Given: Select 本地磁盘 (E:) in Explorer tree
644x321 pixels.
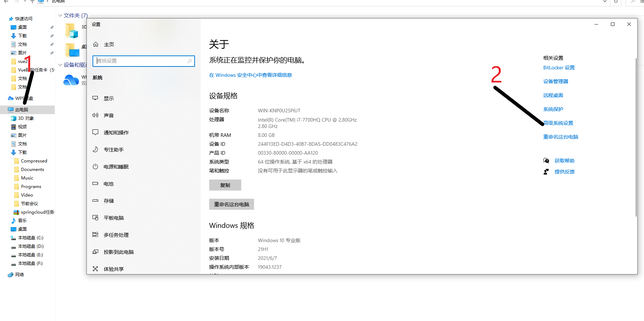Looking at the screenshot, I should coord(31,255).
